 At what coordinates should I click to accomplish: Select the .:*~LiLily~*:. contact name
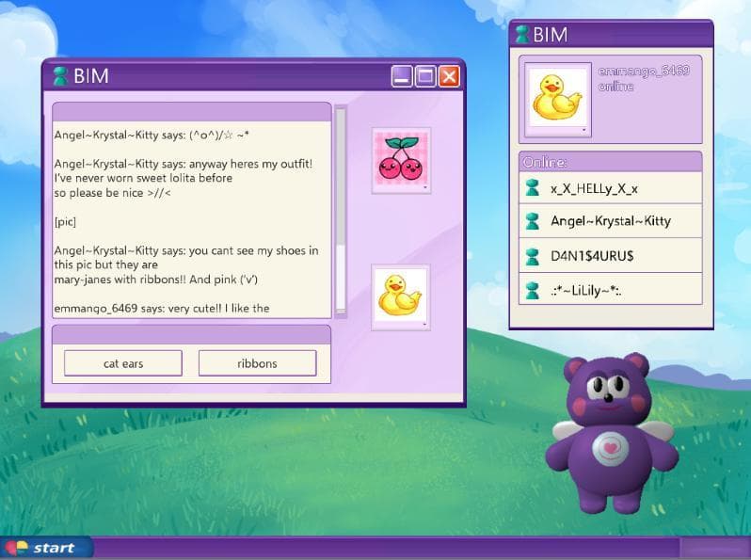(585, 291)
